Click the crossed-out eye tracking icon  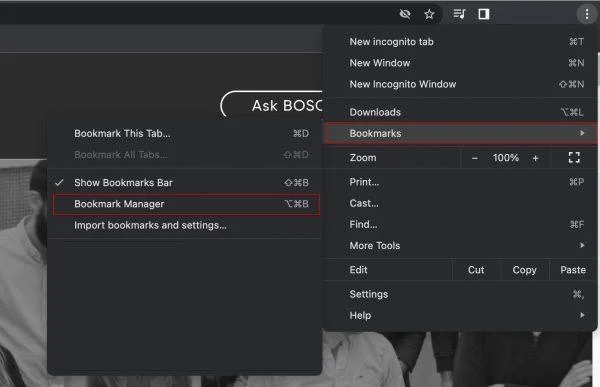point(405,15)
